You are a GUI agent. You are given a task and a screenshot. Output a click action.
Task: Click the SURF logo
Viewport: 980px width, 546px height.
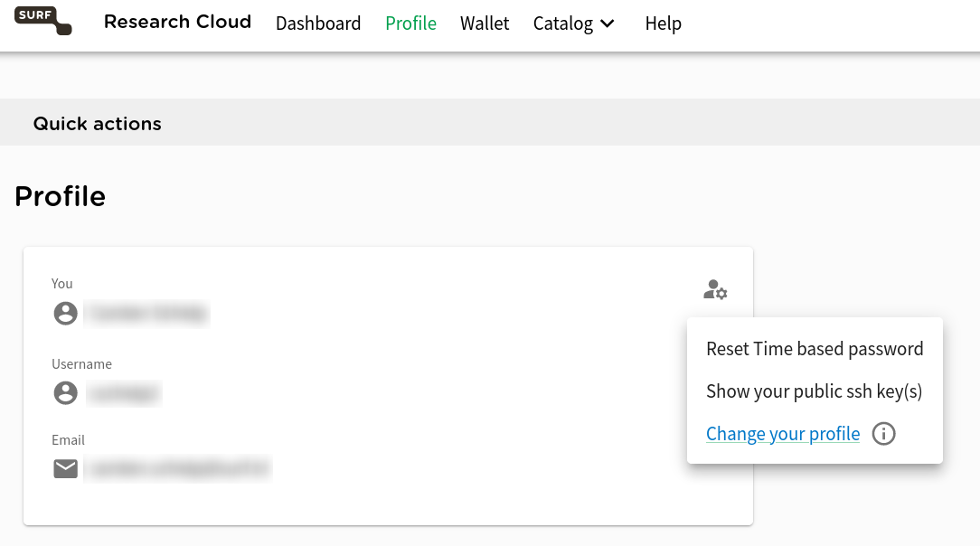[43, 21]
